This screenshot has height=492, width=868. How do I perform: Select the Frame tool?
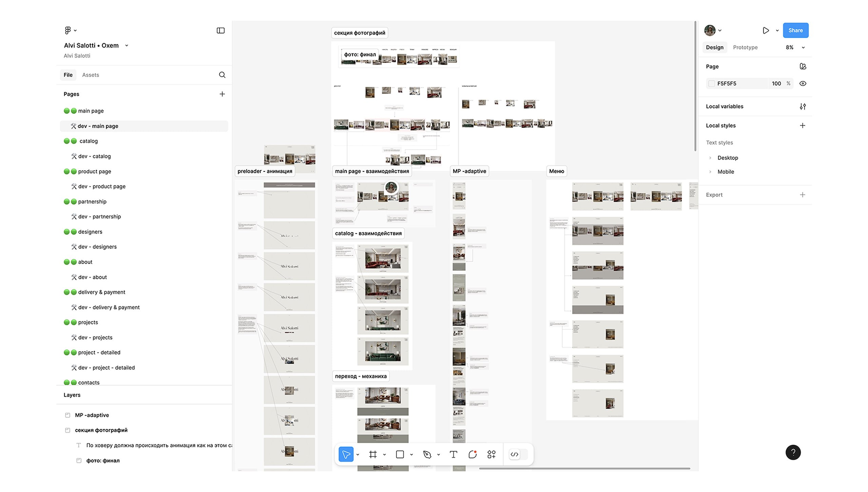point(373,454)
